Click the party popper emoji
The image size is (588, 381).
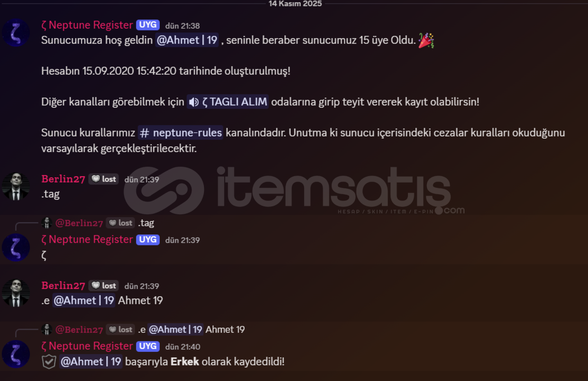click(426, 40)
